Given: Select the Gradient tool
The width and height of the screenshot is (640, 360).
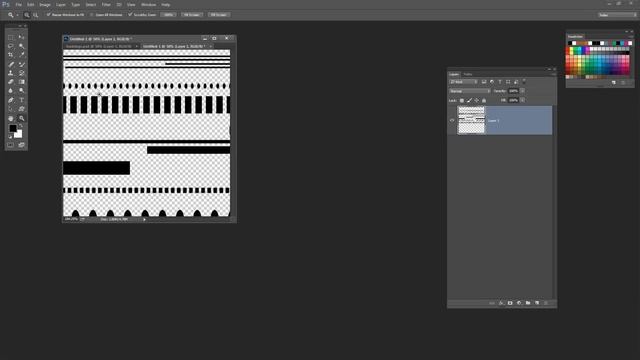Looking at the screenshot, I should [x=22, y=82].
